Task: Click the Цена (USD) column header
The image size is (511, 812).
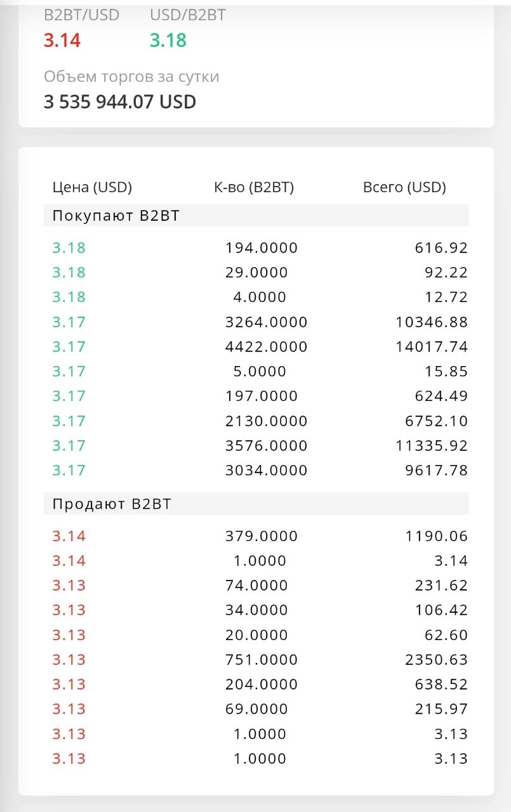Action: pos(92,187)
